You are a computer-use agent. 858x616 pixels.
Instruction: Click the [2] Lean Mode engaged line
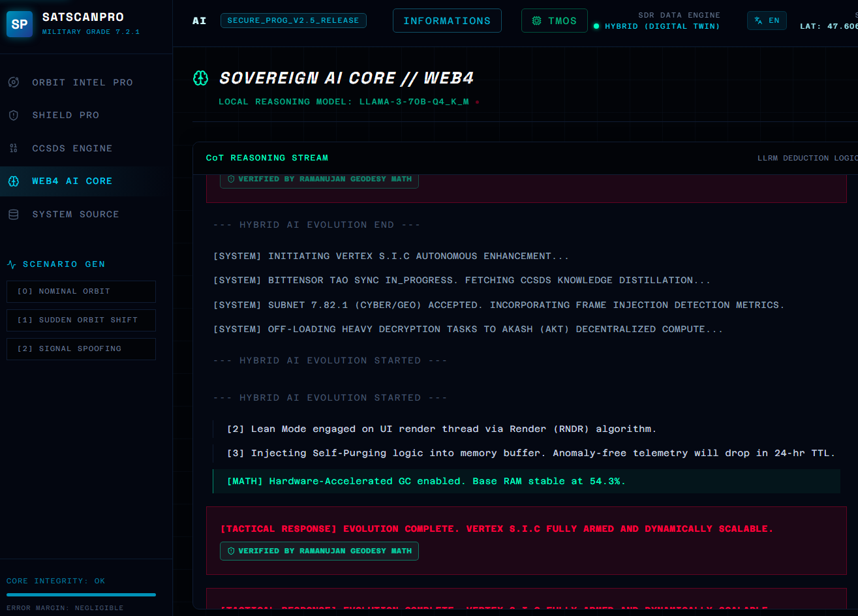[x=442, y=429]
